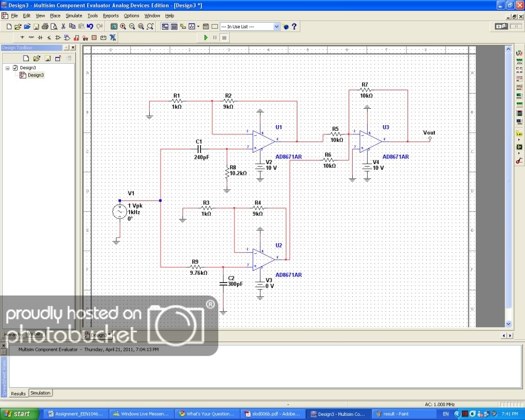This screenshot has width=525, height=420.
Task: Toggle the Design Toolbox view button
Action: [165, 27]
